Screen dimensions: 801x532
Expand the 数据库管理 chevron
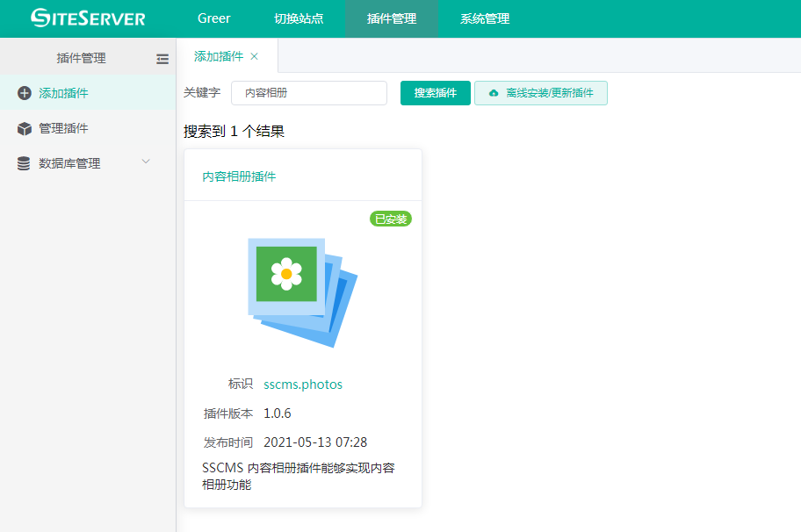[146, 162]
